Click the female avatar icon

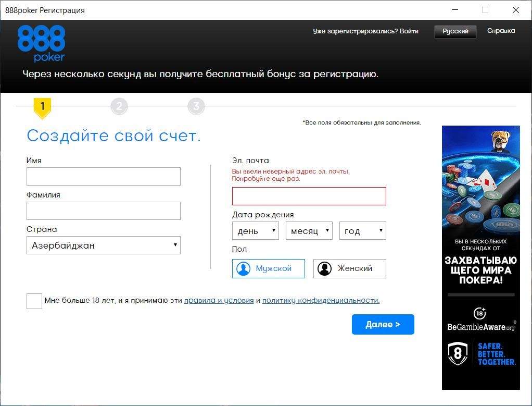[324, 268]
